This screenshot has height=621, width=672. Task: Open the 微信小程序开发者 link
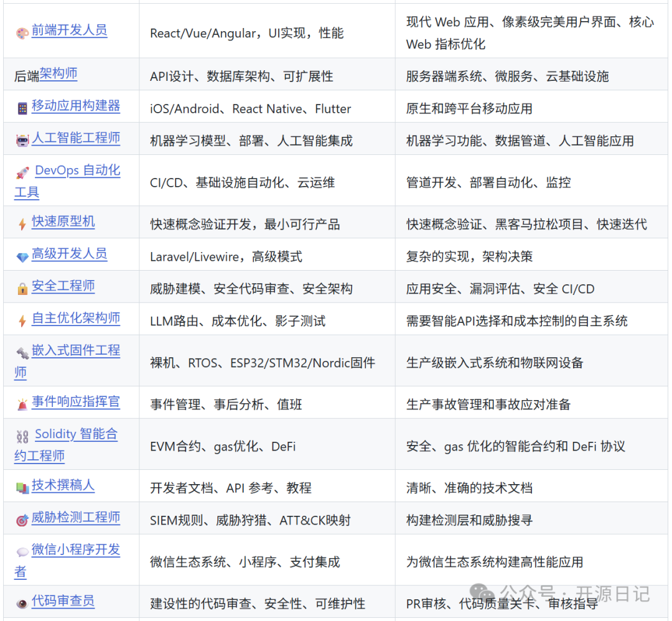76,550
